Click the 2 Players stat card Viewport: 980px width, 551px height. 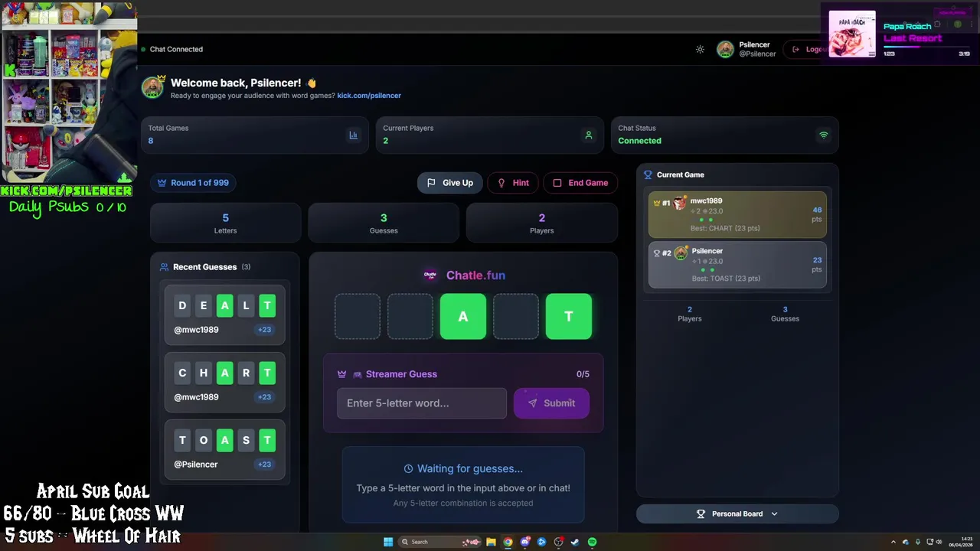pos(541,223)
